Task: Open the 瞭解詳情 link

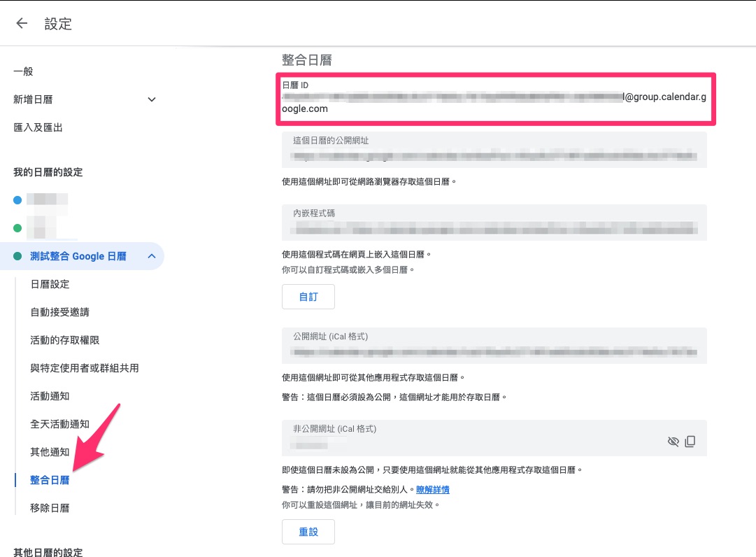Action: click(x=432, y=490)
